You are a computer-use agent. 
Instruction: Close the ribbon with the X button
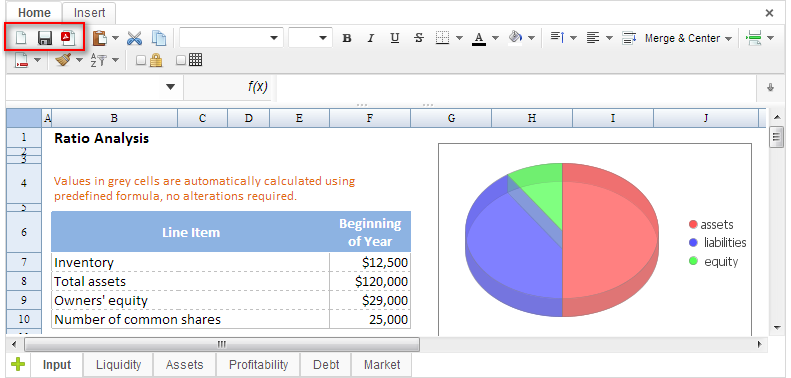[x=769, y=13]
